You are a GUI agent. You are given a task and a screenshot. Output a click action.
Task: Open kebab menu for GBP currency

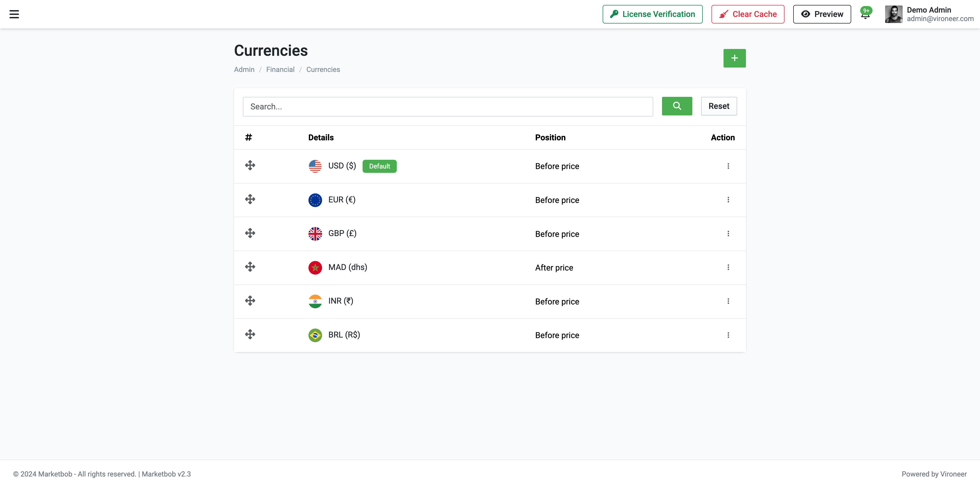[728, 234]
